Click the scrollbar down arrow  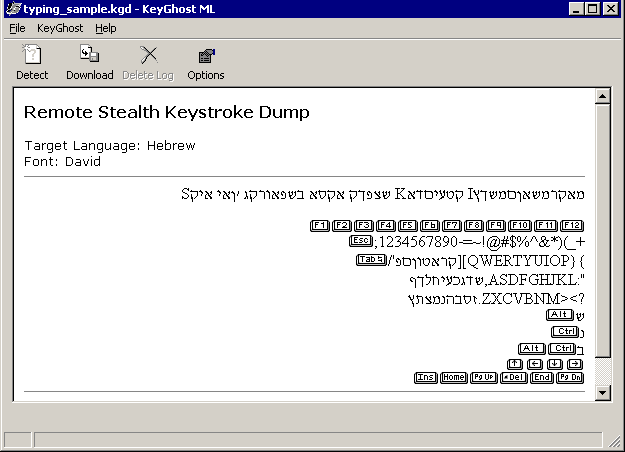coord(602,393)
